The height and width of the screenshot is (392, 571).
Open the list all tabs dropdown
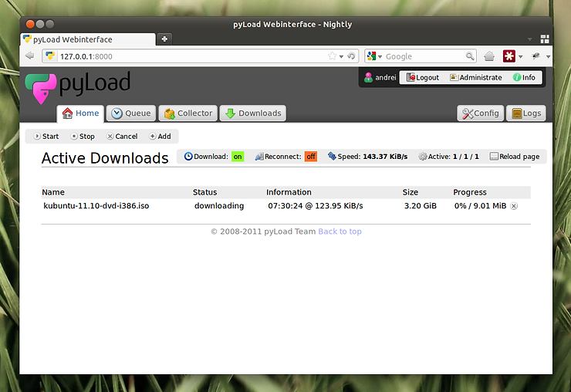tap(530, 39)
